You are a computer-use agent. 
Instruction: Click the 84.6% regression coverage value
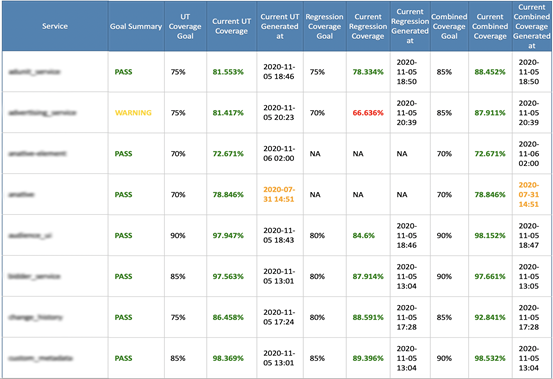(x=364, y=236)
